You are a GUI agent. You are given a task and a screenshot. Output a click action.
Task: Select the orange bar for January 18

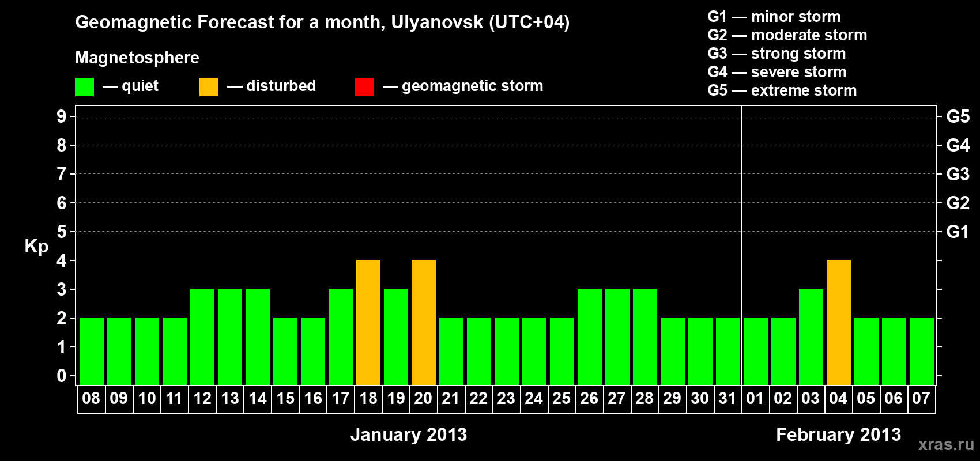point(368,323)
